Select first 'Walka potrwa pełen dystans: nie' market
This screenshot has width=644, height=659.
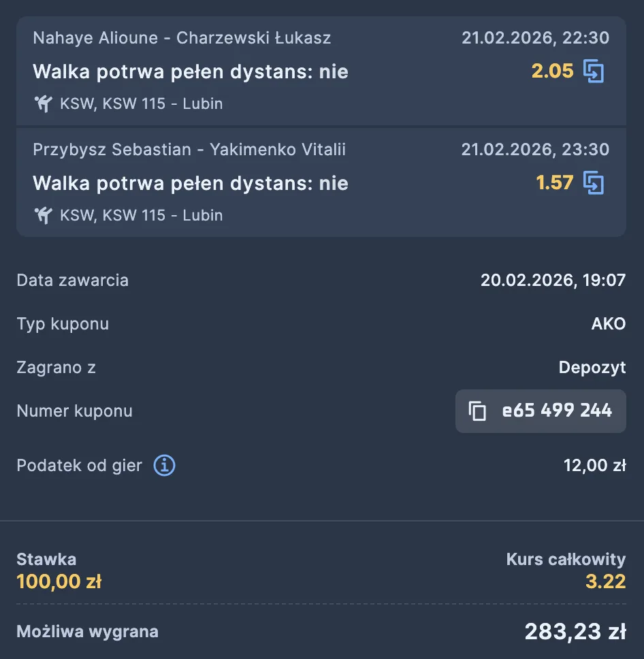click(x=192, y=70)
